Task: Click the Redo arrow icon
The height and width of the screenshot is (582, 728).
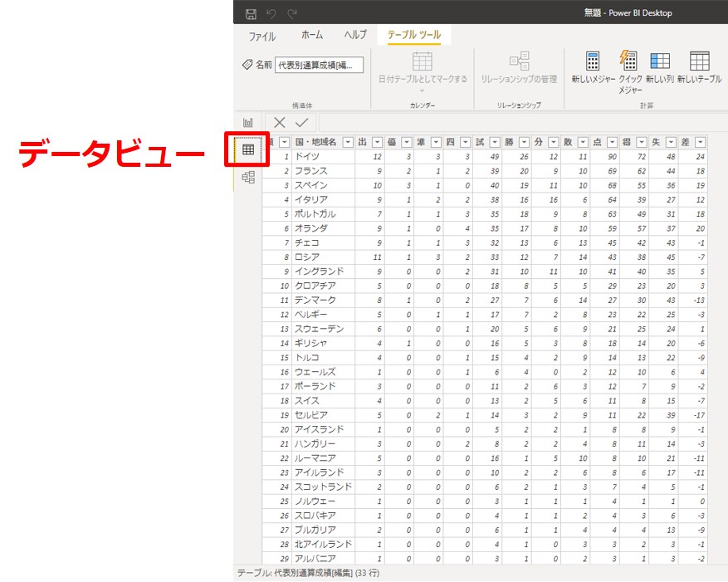Action: click(291, 14)
